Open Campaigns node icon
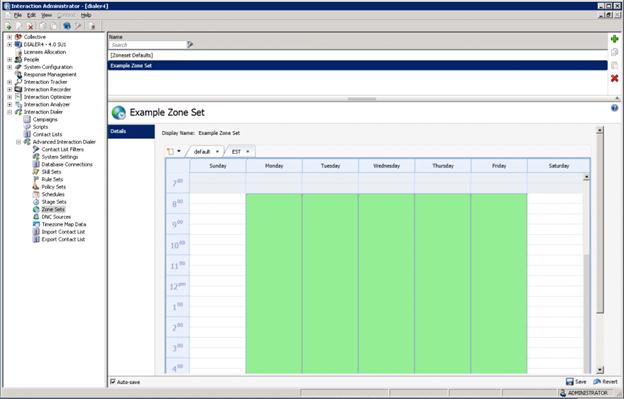This screenshot has width=624, height=399. click(27, 119)
